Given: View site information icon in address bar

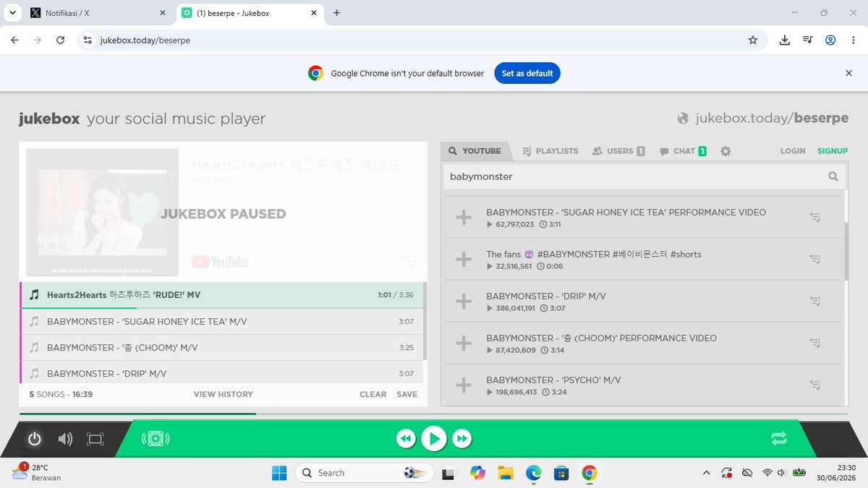Looking at the screenshot, I should (88, 40).
